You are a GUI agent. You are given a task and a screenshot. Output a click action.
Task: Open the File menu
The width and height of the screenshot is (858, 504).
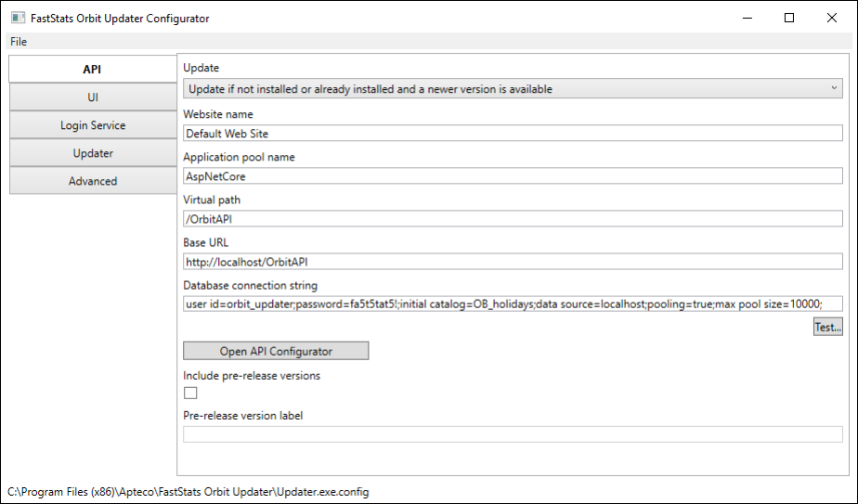pyautogui.click(x=18, y=42)
